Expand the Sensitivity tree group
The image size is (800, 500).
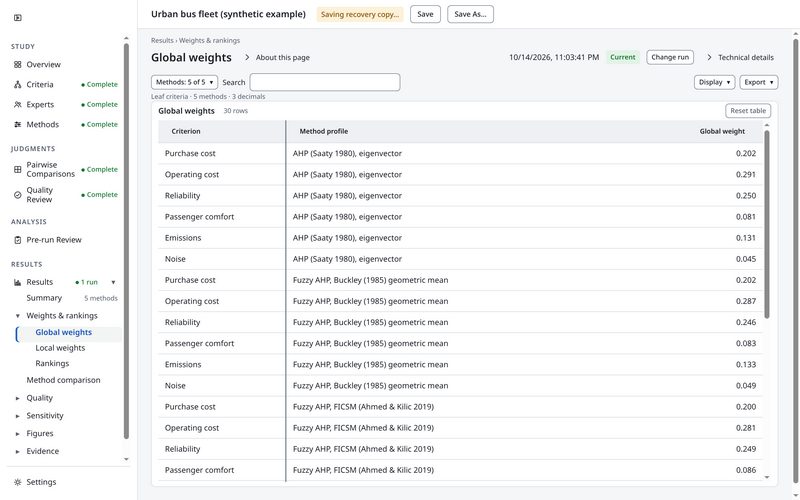tap(18, 416)
